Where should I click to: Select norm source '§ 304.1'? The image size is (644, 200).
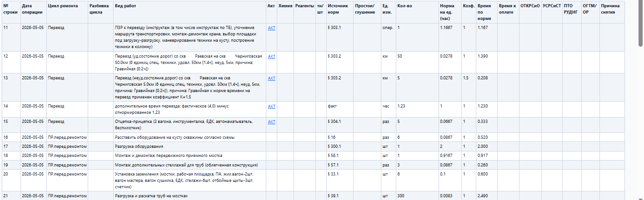(339, 125)
